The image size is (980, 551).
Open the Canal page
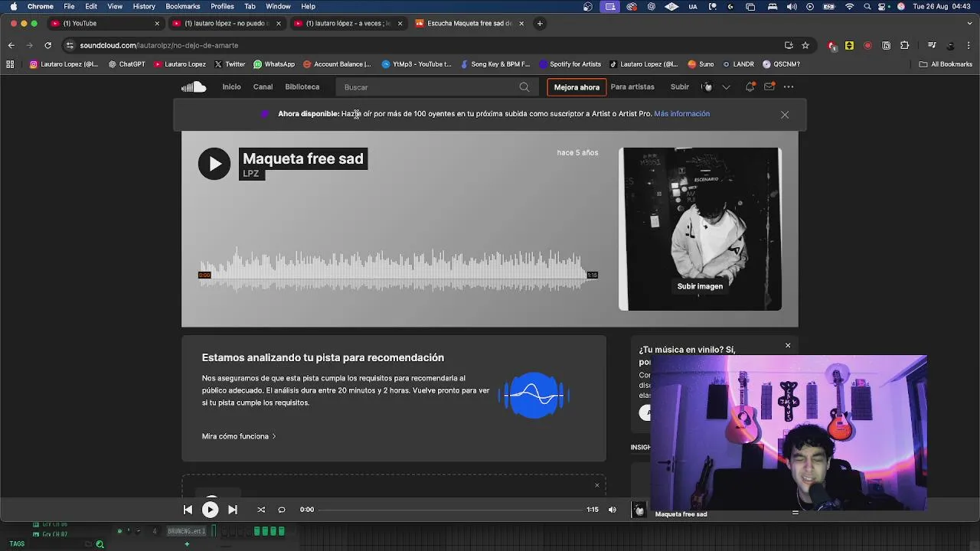tap(263, 87)
